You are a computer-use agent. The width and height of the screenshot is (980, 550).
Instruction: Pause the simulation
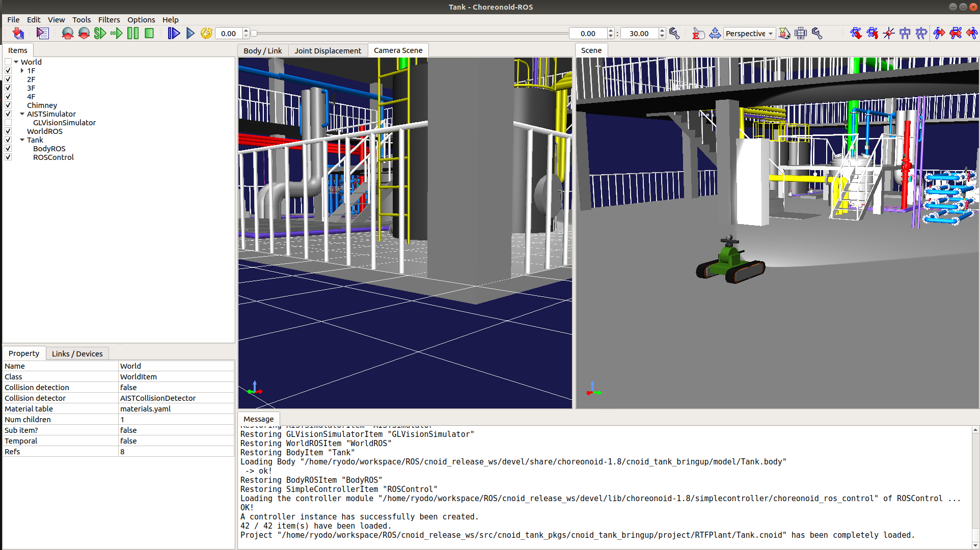point(133,34)
